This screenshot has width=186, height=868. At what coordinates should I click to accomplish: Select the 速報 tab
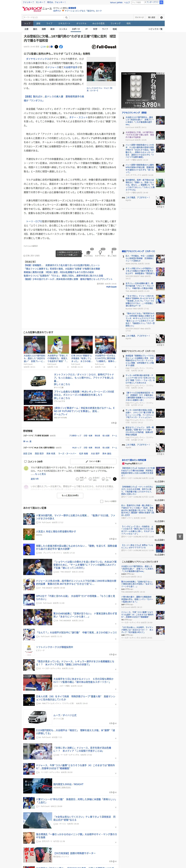[38, 24]
